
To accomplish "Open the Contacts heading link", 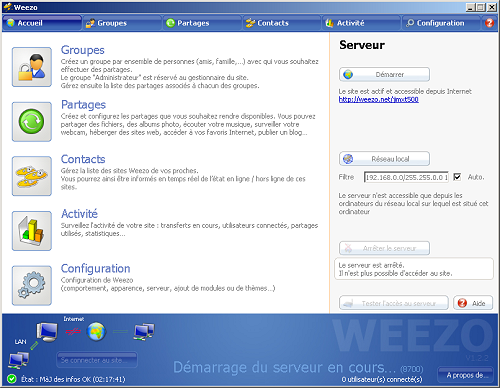I will [83, 159].
